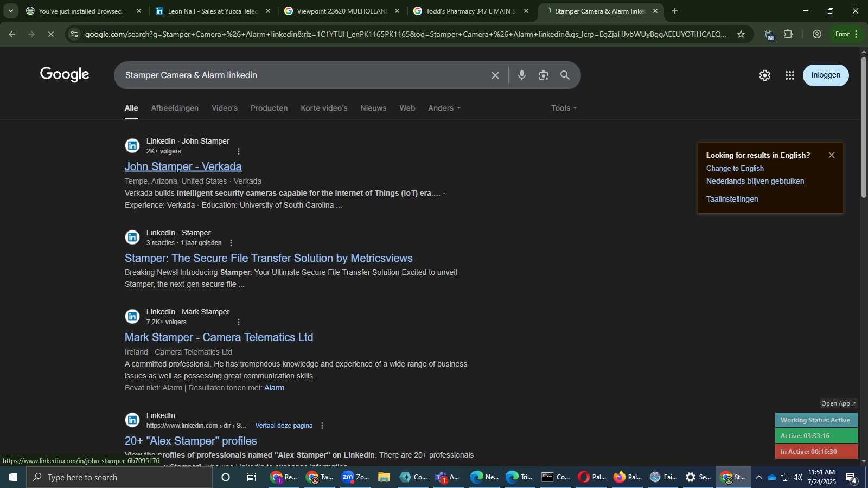Clear the Google search box text
868x488 pixels.
point(495,75)
